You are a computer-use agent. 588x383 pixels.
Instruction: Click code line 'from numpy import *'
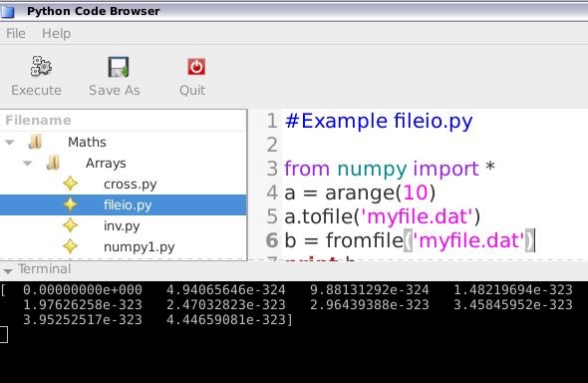click(390, 169)
